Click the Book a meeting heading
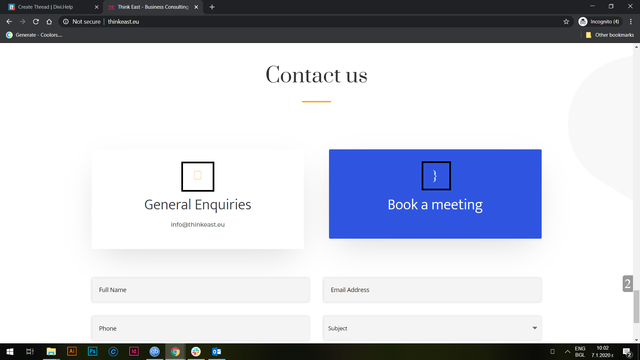The height and width of the screenshot is (360, 640). point(435,204)
